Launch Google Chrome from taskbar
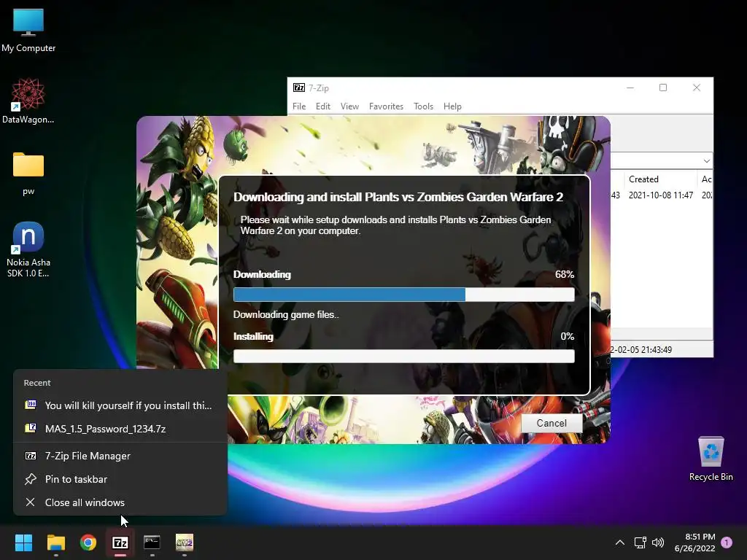The width and height of the screenshot is (747, 560). 88,542
